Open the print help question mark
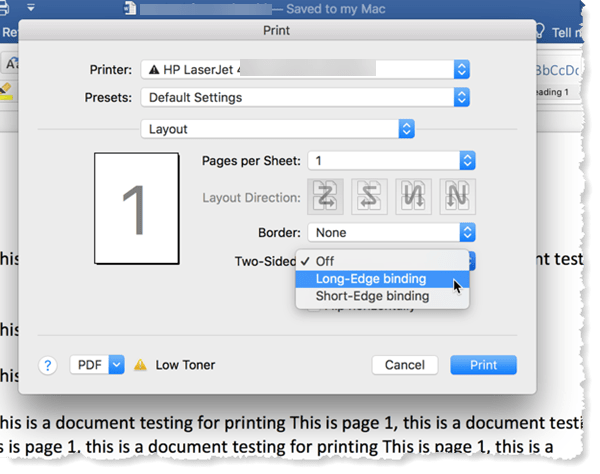 pyautogui.click(x=48, y=365)
